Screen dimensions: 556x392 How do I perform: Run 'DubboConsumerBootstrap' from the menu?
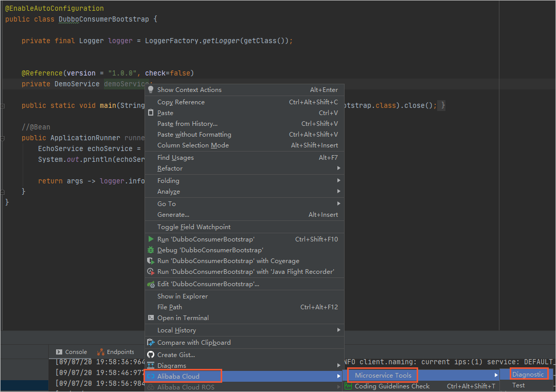click(x=244, y=239)
